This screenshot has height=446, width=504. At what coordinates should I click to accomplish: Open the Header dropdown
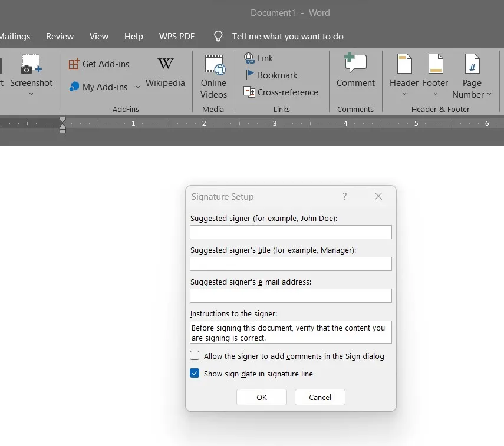pyautogui.click(x=404, y=94)
